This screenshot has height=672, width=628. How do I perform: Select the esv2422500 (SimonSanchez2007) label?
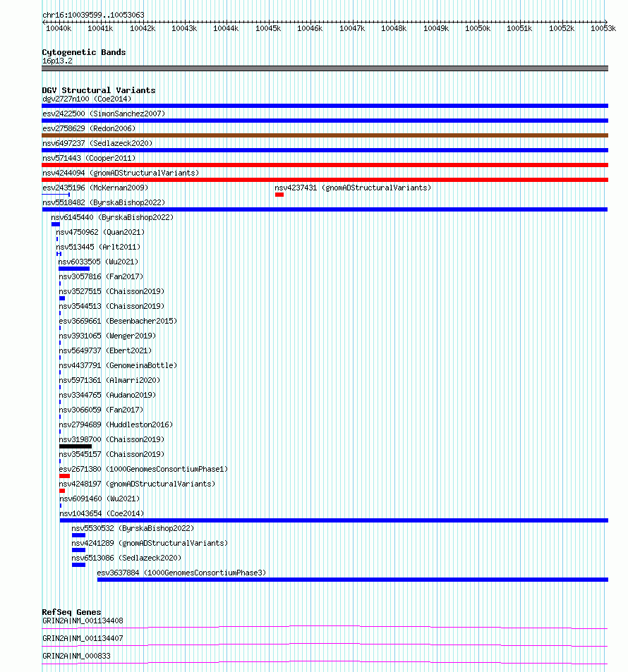[104, 114]
